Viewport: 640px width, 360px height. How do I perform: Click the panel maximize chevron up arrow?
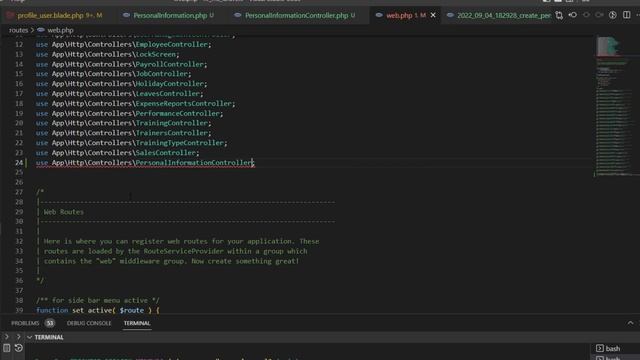click(x=630, y=323)
